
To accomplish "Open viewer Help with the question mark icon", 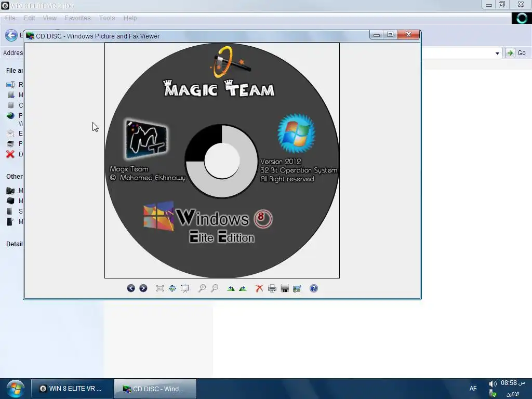I will click(314, 288).
